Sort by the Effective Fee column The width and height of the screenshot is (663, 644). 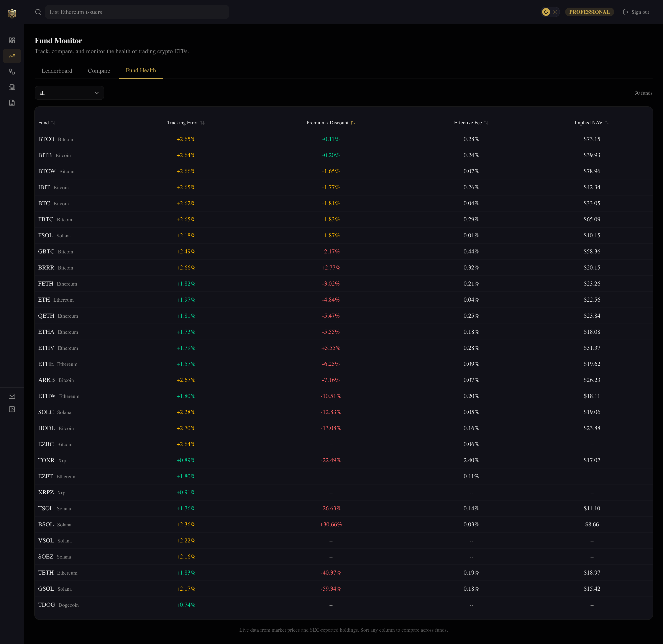[x=471, y=122]
